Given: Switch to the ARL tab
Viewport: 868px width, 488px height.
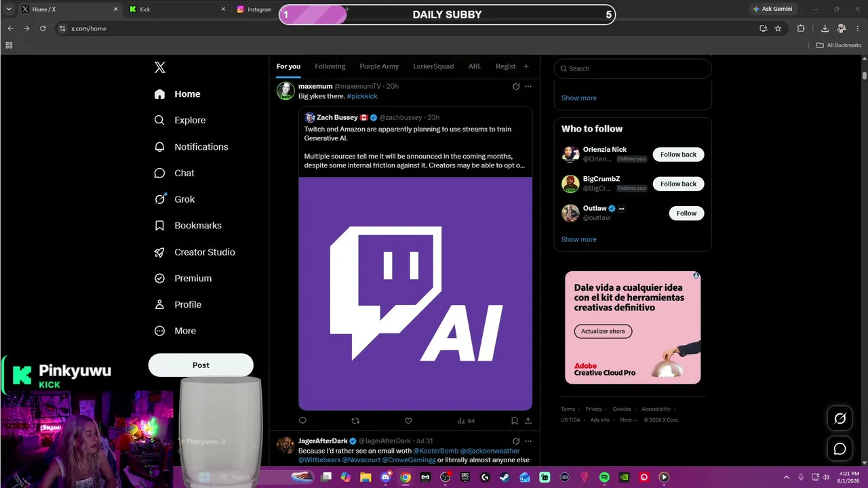Looking at the screenshot, I should tap(475, 66).
